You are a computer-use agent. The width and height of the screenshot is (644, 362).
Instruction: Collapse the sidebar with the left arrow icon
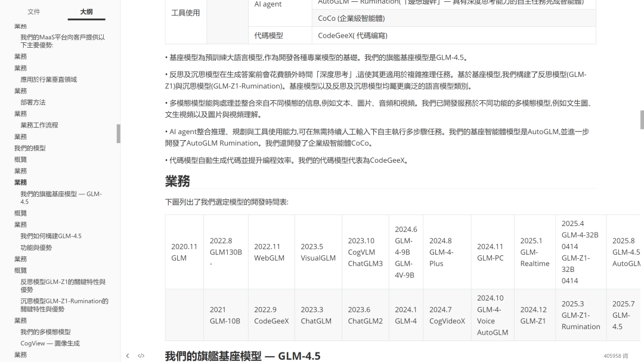click(128, 356)
